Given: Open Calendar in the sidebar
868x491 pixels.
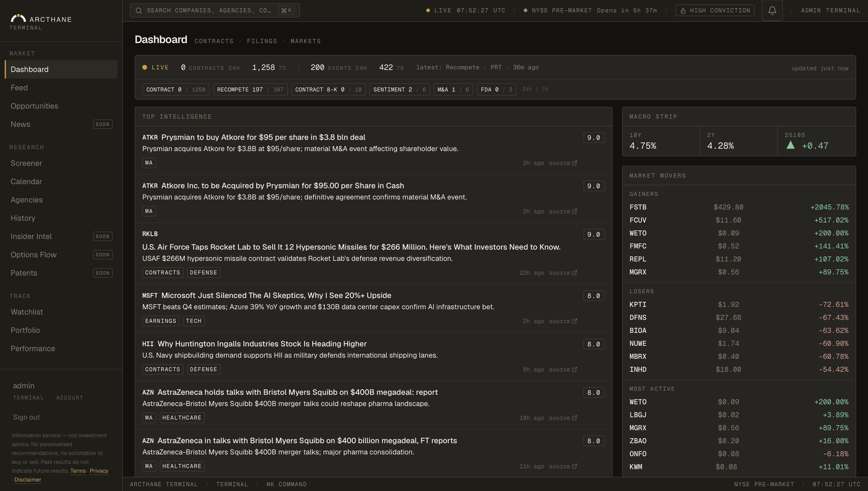Looking at the screenshot, I should (x=61, y=181).
